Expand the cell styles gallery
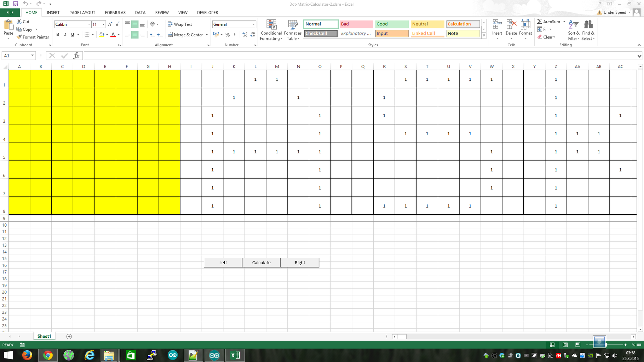 (484, 36)
